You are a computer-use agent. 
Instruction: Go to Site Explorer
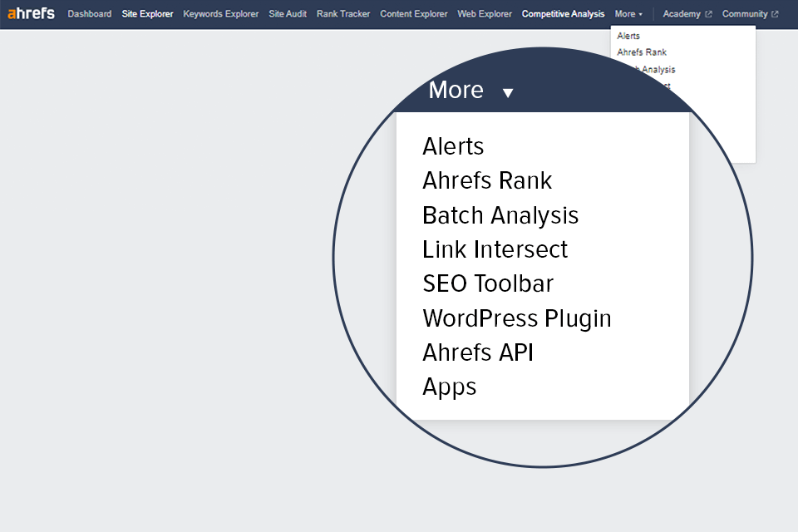pos(148,14)
